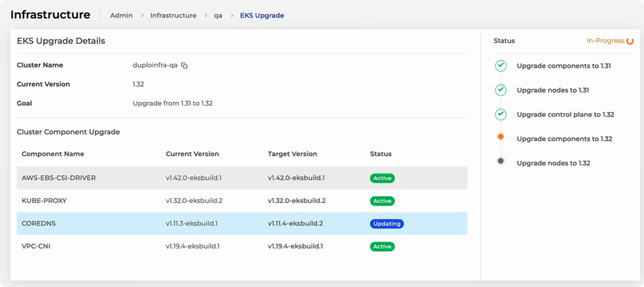Navigate to the qa breadcrumb
The width and height of the screenshot is (644, 287).
pos(218,15)
